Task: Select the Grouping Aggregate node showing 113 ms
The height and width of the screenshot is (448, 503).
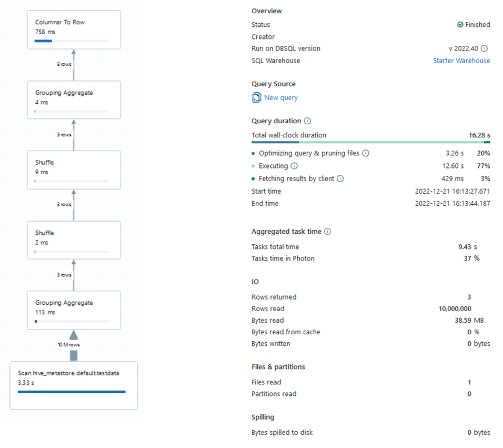Action: point(74,310)
